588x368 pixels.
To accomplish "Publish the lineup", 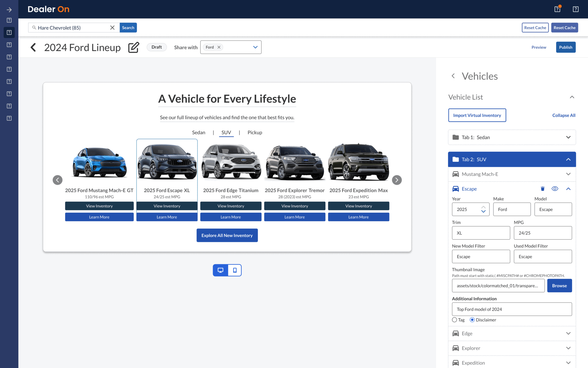I will click(x=566, y=47).
